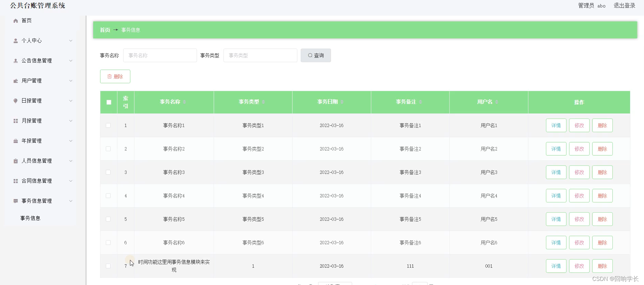This screenshot has height=285, width=644.
Task: Sort by 用户名 column arrows
Action: pos(497,102)
